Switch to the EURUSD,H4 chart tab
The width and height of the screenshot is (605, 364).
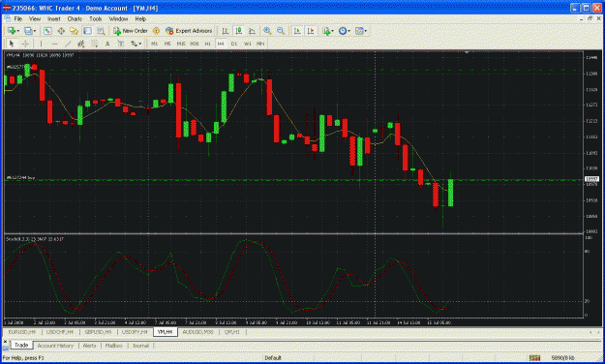tap(22, 332)
